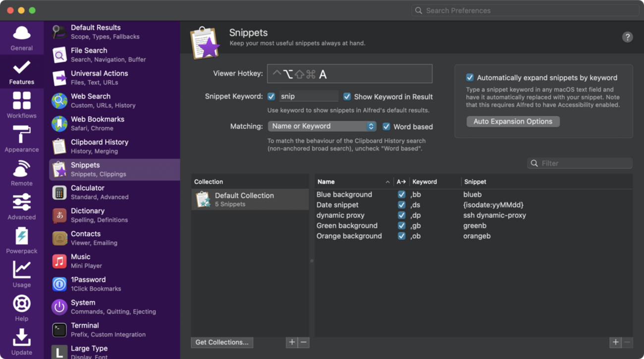
Task: Click the 1Password feature icon
Action: [59, 284]
